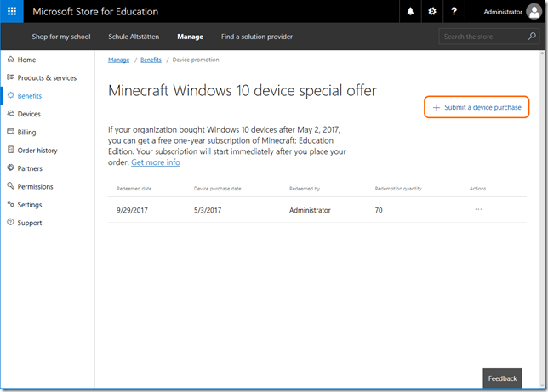Open notifications bell icon
The width and height of the screenshot is (548, 392).
tap(411, 12)
